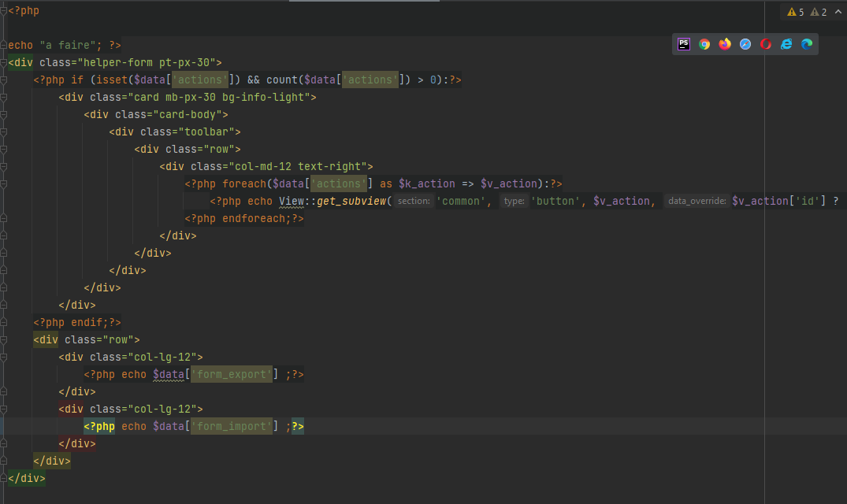Viewport: 847px width, 504px height.
Task: Collapse the helper-form div fold marker
Action: point(4,63)
